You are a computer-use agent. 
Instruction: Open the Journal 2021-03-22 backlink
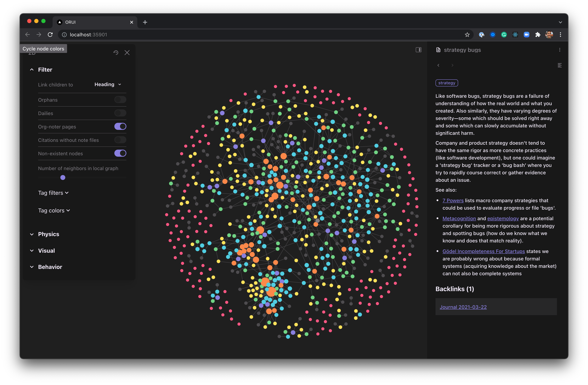click(463, 307)
